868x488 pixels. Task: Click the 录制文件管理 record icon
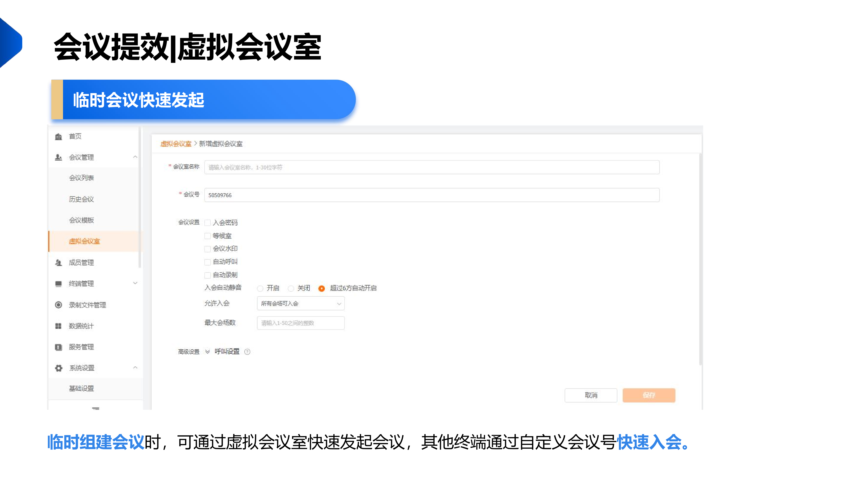click(59, 305)
